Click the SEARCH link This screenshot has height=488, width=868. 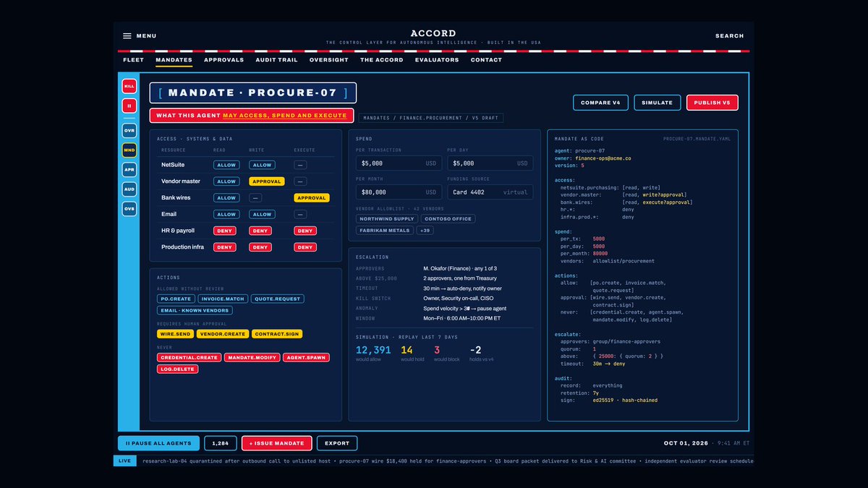(729, 35)
